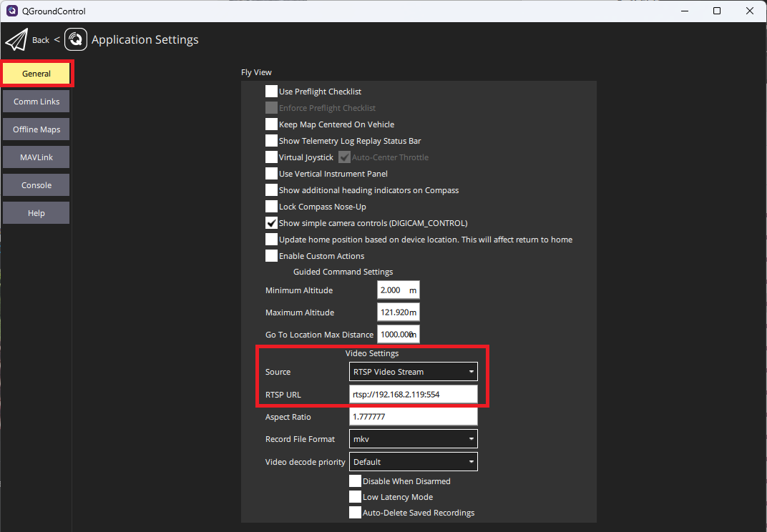Screen dimensions: 767x532
Task: Check Auto-Delete Saved Recordings
Action: click(355, 513)
